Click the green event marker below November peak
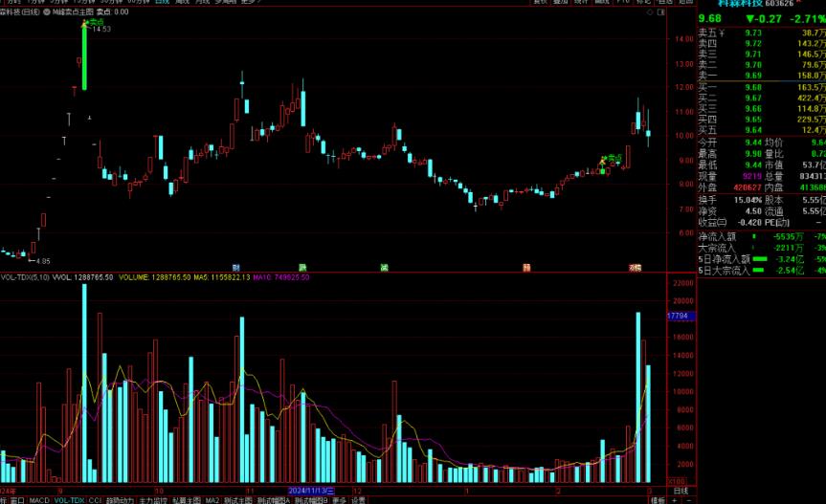 (x=302, y=268)
